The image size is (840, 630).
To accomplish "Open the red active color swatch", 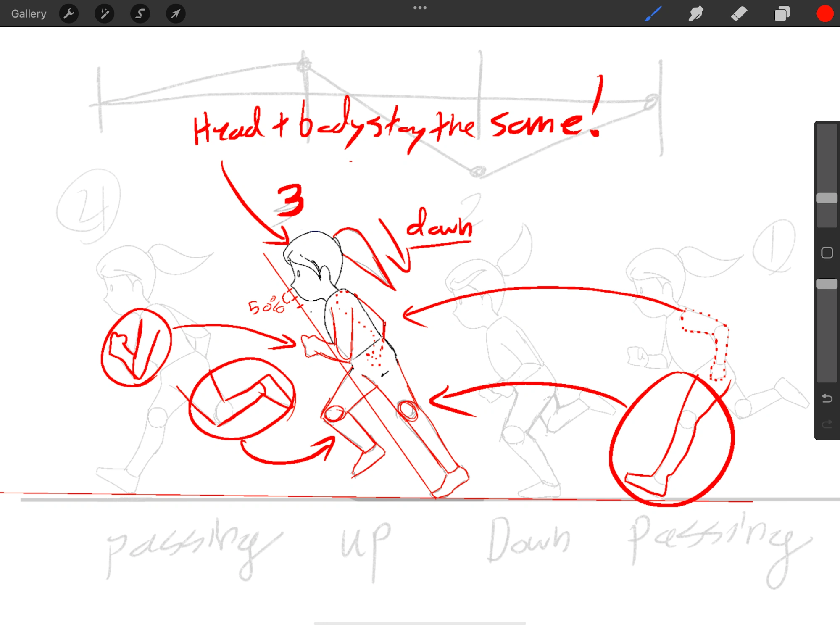I will click(824, 14).
